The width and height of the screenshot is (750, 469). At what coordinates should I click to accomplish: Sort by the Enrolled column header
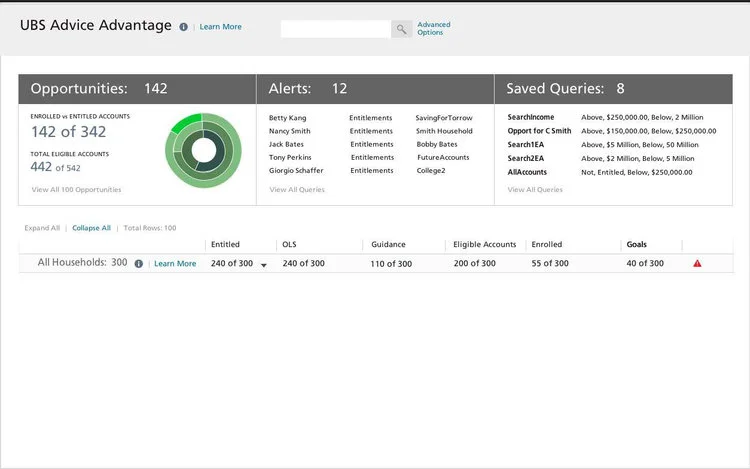(547, 244)
